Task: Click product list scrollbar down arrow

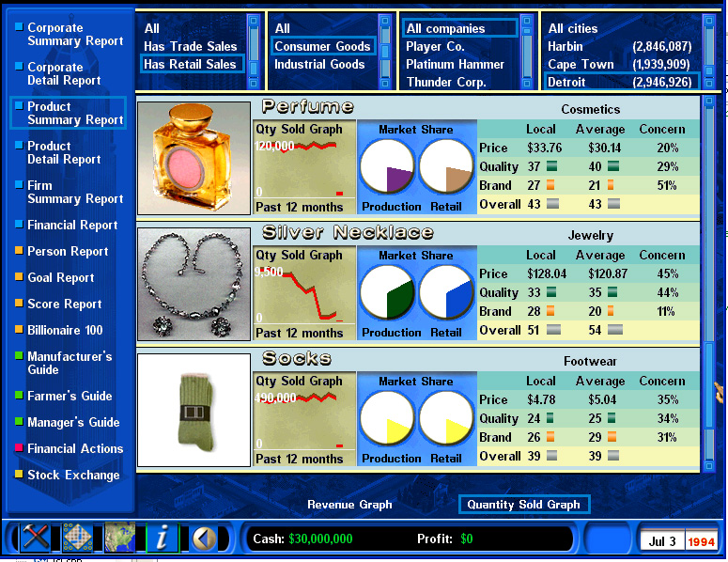Action: 709,465
